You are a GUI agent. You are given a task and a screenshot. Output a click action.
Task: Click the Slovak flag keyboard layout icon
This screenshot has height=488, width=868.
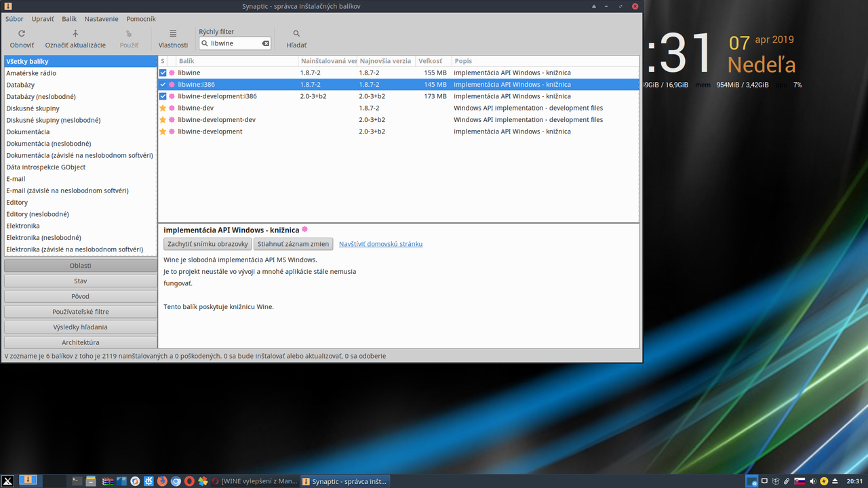coord(800,481)
